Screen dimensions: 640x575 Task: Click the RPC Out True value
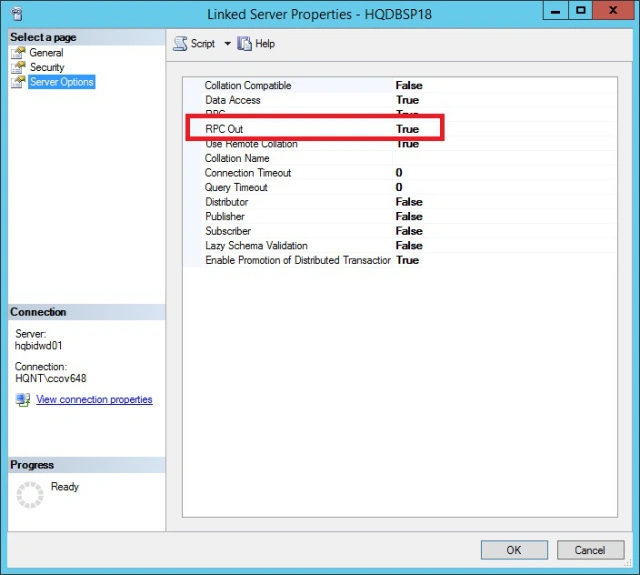click(x=407, y=129)
